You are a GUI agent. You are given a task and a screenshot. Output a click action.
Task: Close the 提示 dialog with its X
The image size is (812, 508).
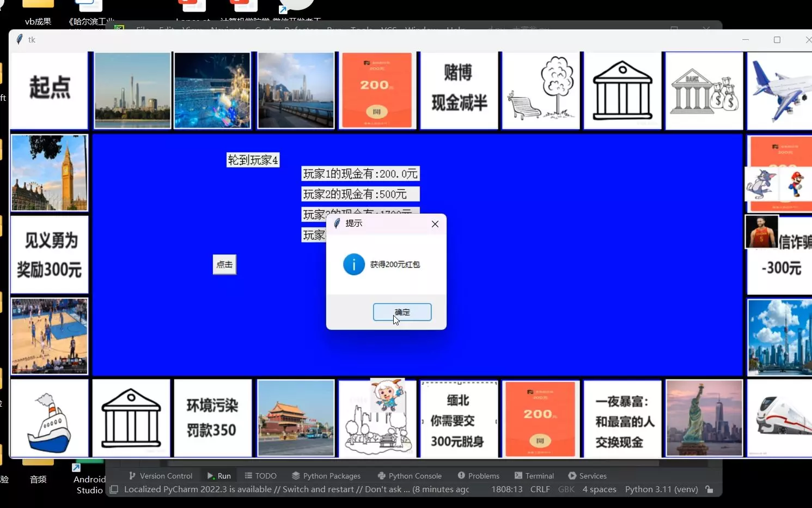435,224
